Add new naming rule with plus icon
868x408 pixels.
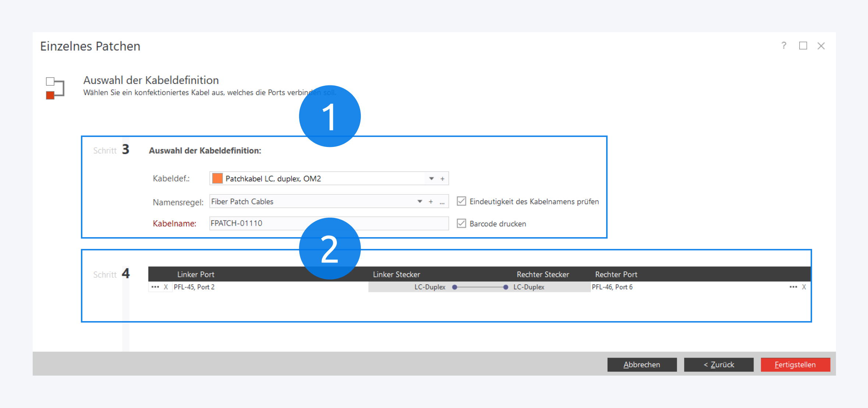[431, 201]
